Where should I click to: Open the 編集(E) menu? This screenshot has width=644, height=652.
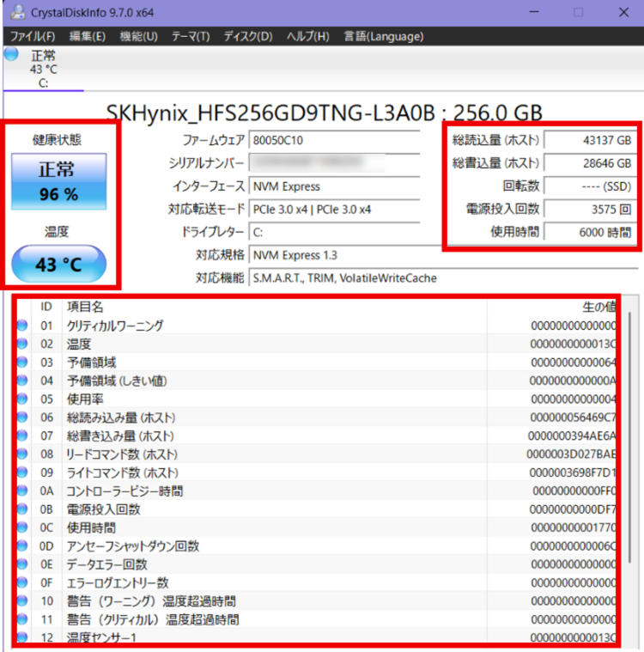(x=88, y=37)
